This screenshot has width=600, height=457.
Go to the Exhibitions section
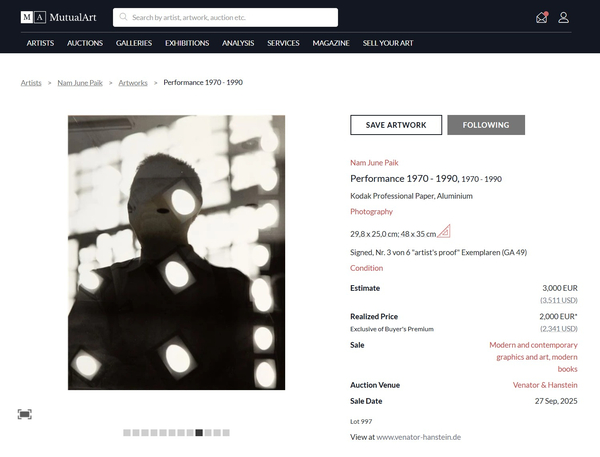click(187, 43)
